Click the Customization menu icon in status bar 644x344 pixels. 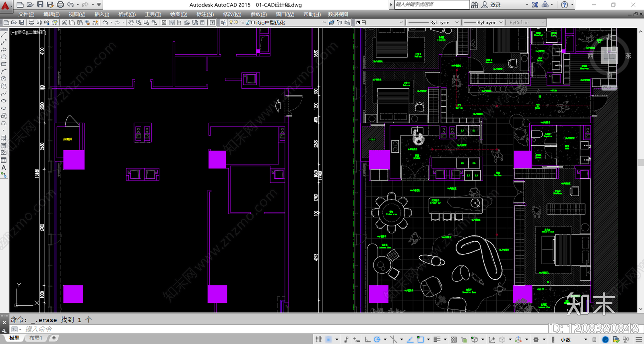(639, 340)
